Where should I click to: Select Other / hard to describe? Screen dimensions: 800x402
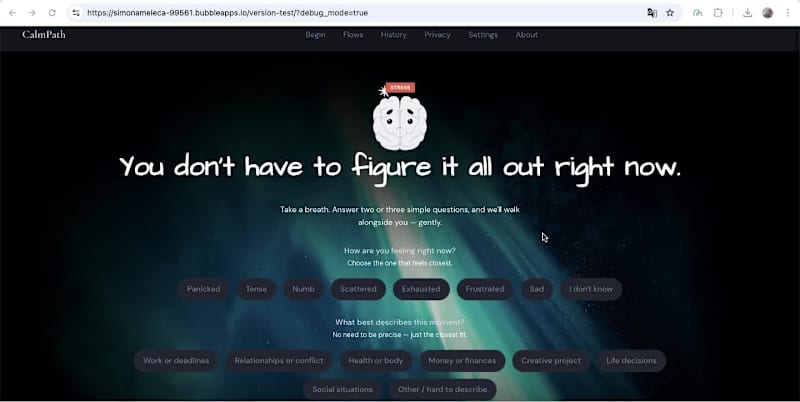(442, 389)
